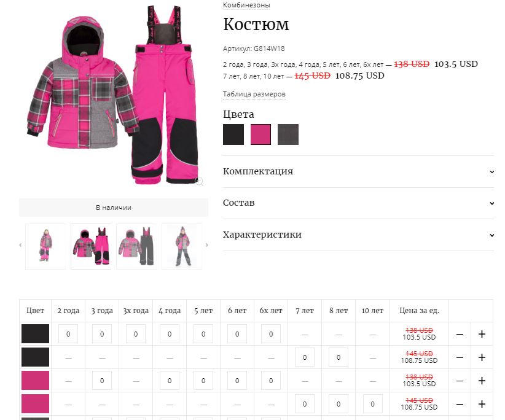Open the Комбинезоны category link
The height and width of the screenshot is (420, 505).
pyautogui.click(x=246, y=5)
